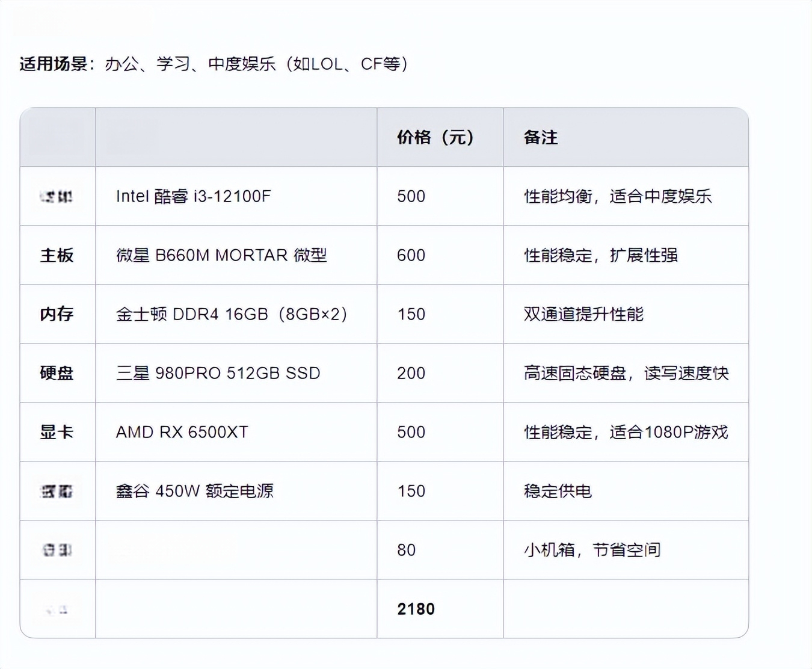The image size is (812, 669).
Task: Click 高速固态硬盘，读写速度快 remark
Action: [x=626, y=373]
